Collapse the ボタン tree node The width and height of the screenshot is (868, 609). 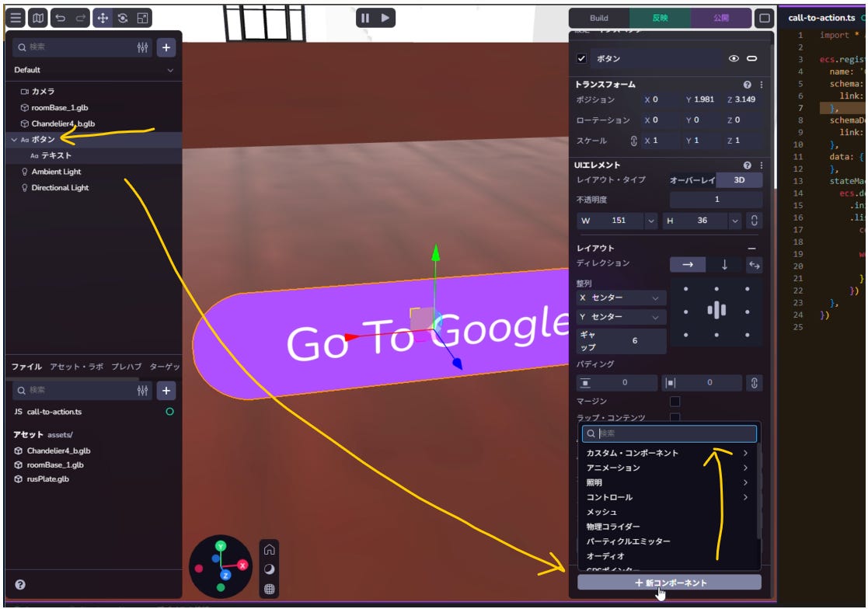click(x=14, y=140)
